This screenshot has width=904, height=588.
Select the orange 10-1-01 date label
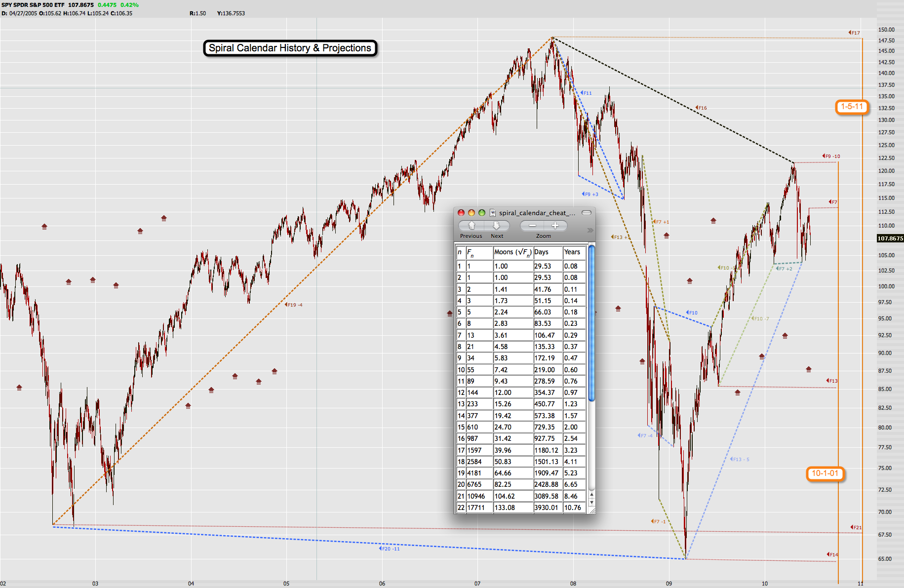pyautogui.click(x=825, y=473)
